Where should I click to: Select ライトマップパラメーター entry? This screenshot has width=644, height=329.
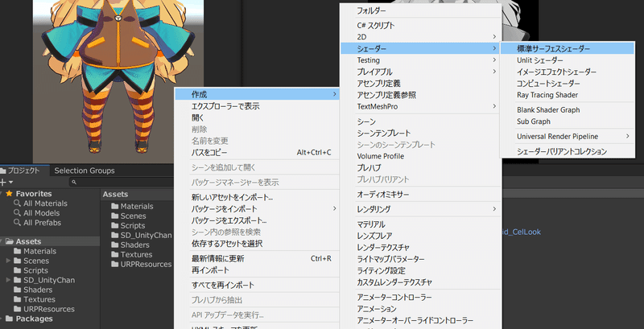pos(420,259)
